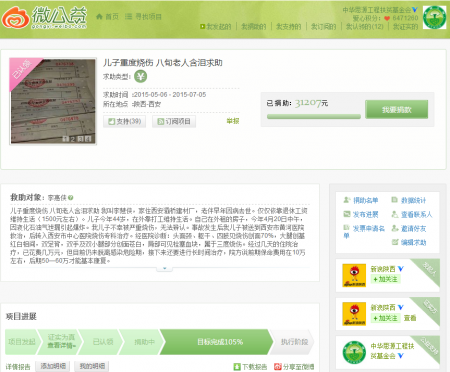The image size is (450, 372).
Task: Open 数据统计 in the sidebar
Action: click(x=408, y=200)
